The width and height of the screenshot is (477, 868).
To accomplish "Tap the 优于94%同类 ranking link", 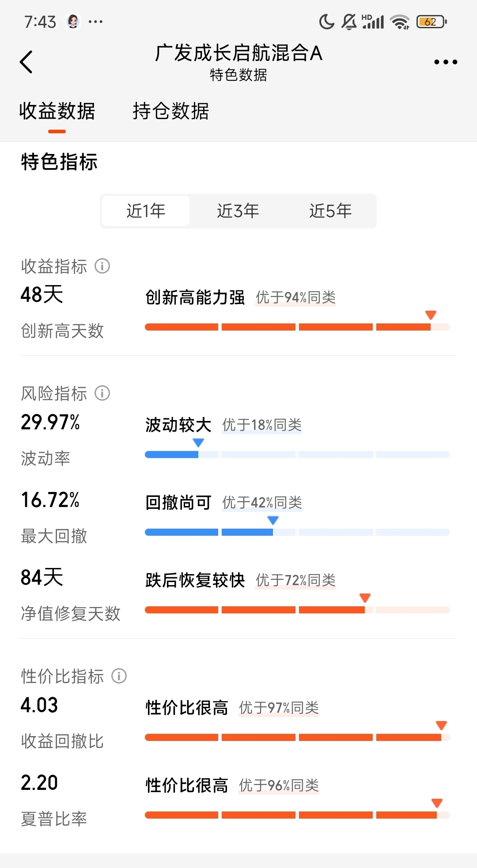I will coord(296,298).
